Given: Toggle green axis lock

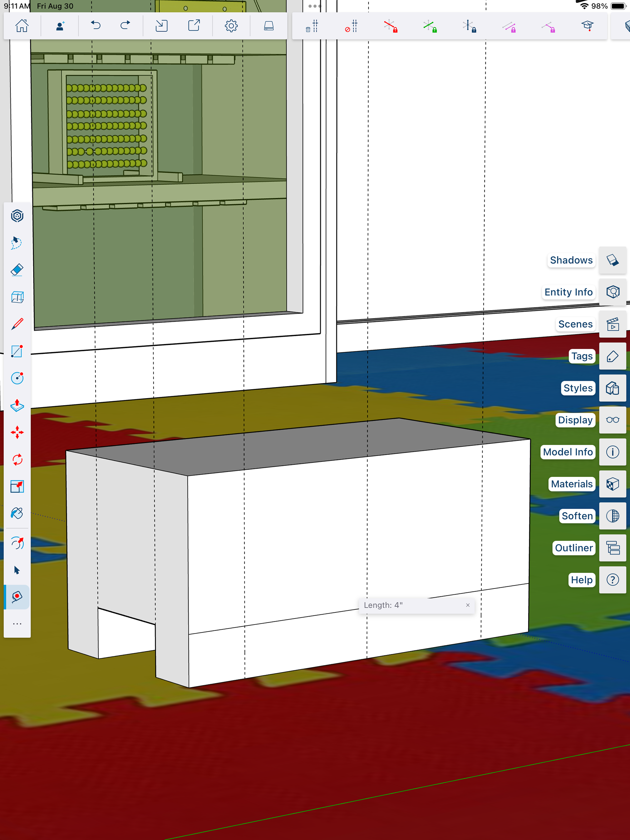Looking at the screenshot, I should click(x=430, y=26).
